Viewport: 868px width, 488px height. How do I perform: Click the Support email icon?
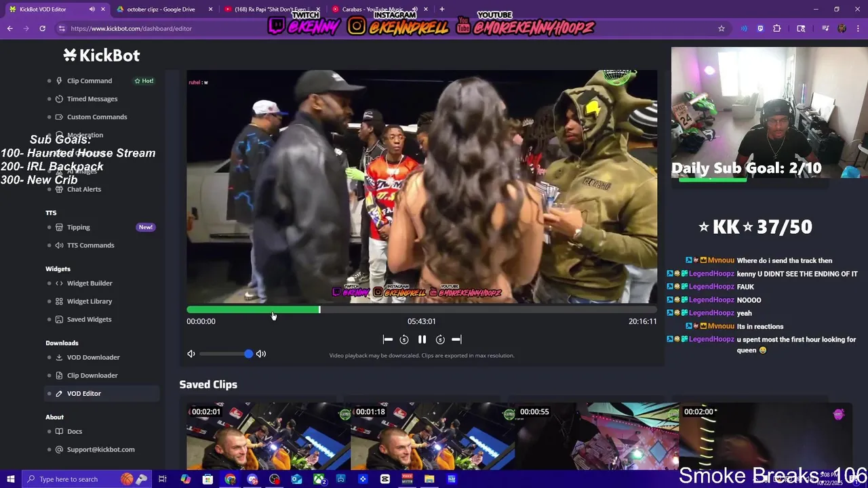click(x=59, y=449)
